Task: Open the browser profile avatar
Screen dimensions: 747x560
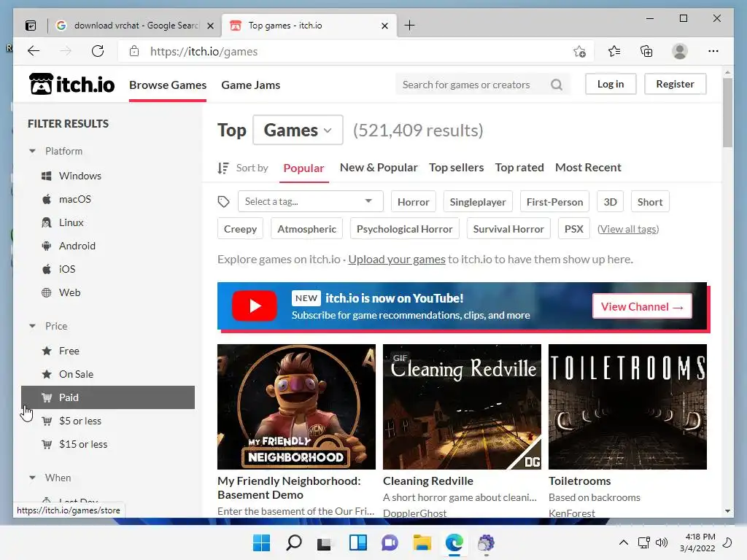Action: point(680,51)
